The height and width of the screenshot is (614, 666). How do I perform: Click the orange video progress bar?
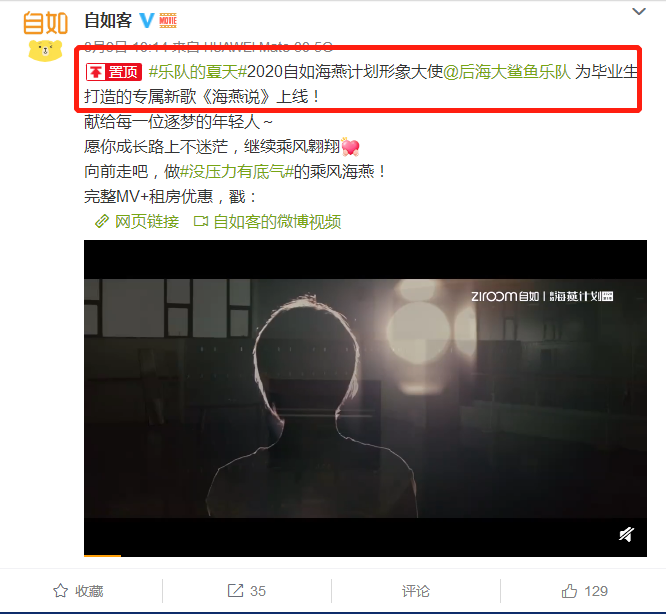102,555
